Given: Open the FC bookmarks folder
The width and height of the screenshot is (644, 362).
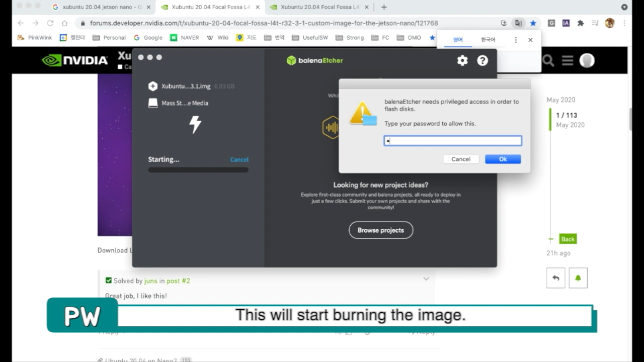Looking at the screenshot, I should click(380, 38).
